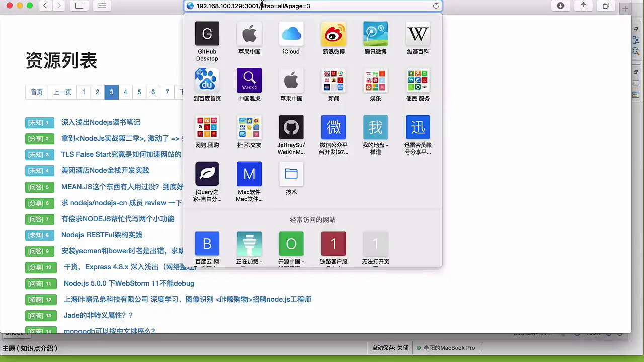Open the 娱乐 folder favorite
The height and width of the screenshot is (362, 644).
tap(376, 80)
